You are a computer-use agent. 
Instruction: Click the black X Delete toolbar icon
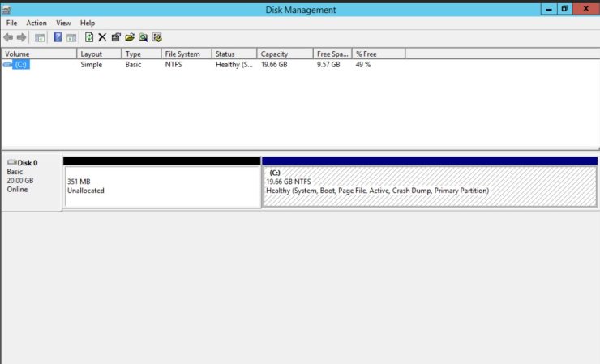[102, 37]
